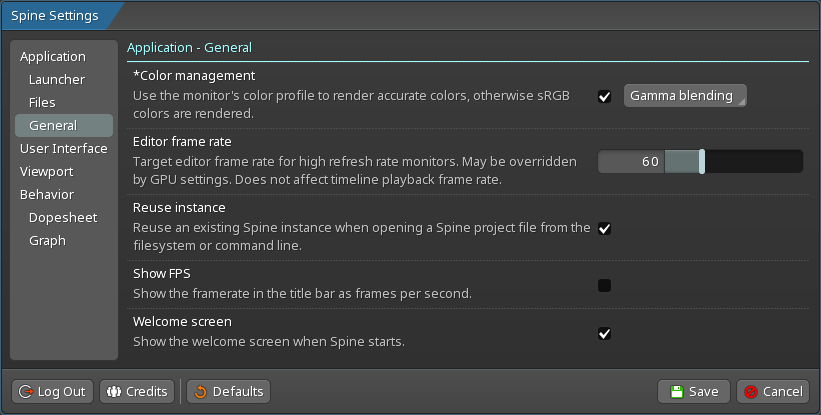821x415 pixels.
Task: Turn off the Welcome screen checkbox
Action: 604,333
